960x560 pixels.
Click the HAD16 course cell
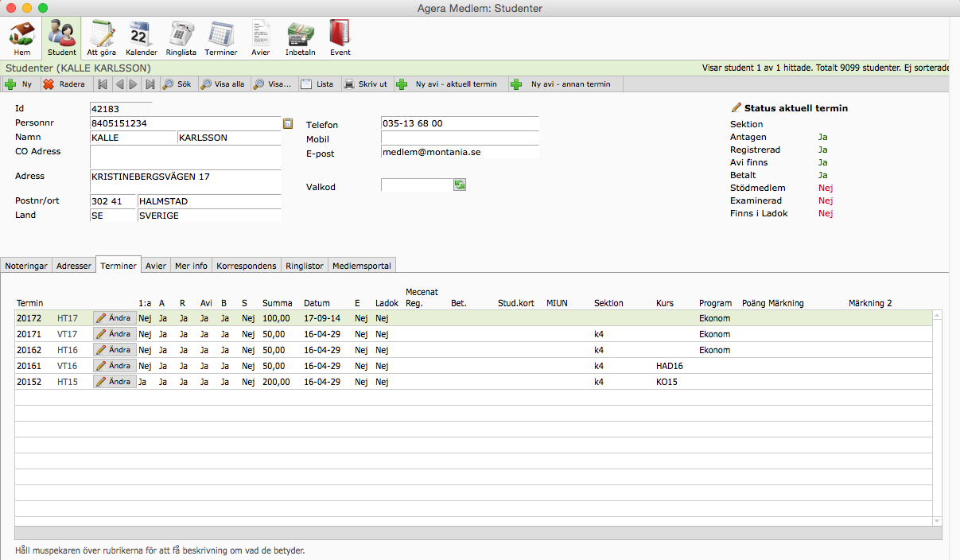click(670, 366)
